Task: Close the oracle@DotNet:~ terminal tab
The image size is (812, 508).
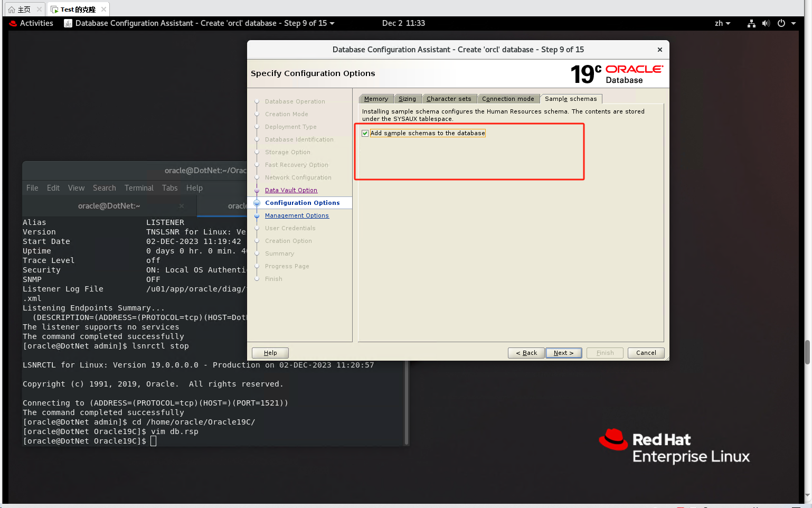Action: (x=182, y=206)
